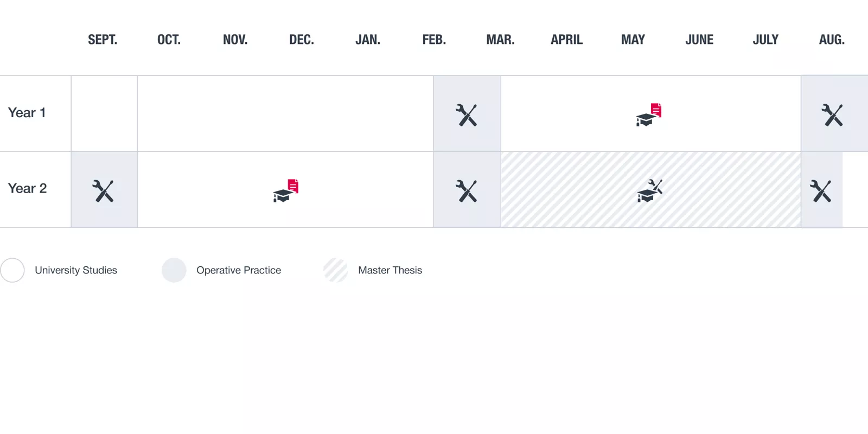The height and width of the screenshot is (434, 868).
Task: Click the Operative Practice legend label
Action: pos(239,270)
